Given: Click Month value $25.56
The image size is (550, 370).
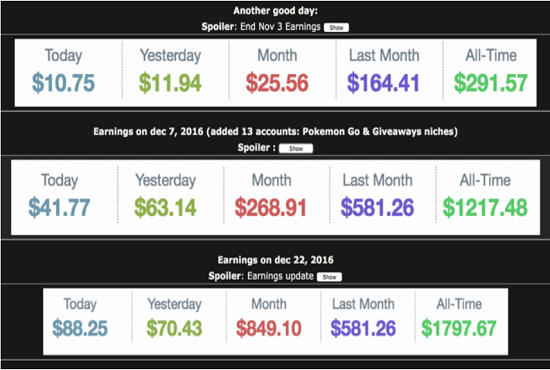Looking at the screenshot, I should tap(277, 83).
